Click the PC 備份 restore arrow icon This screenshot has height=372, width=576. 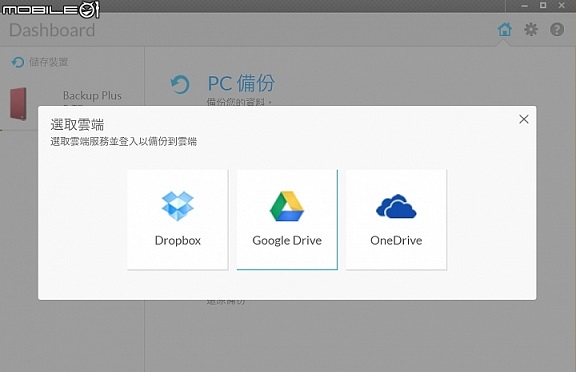180,84
